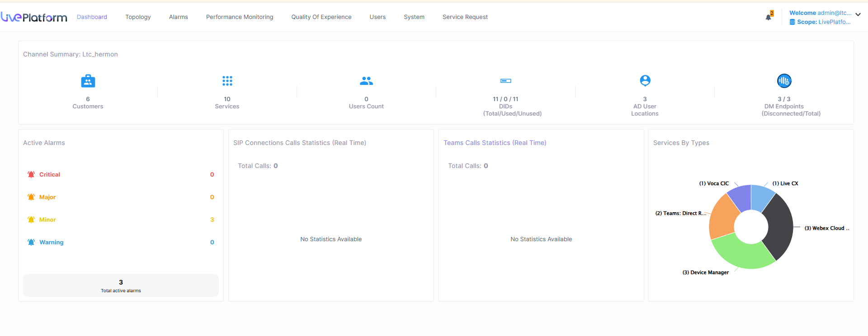Open the System menu
The width and height of the screenshot is (868, 336).
414,17
